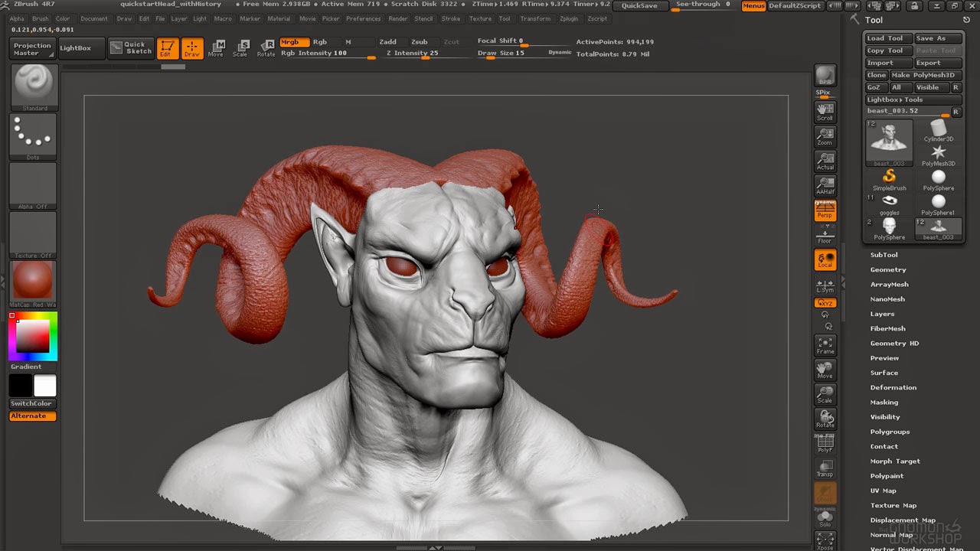Screen dimensions: 980x551
Task: Toggle Persp perspective mode
Action: [825, 210]
